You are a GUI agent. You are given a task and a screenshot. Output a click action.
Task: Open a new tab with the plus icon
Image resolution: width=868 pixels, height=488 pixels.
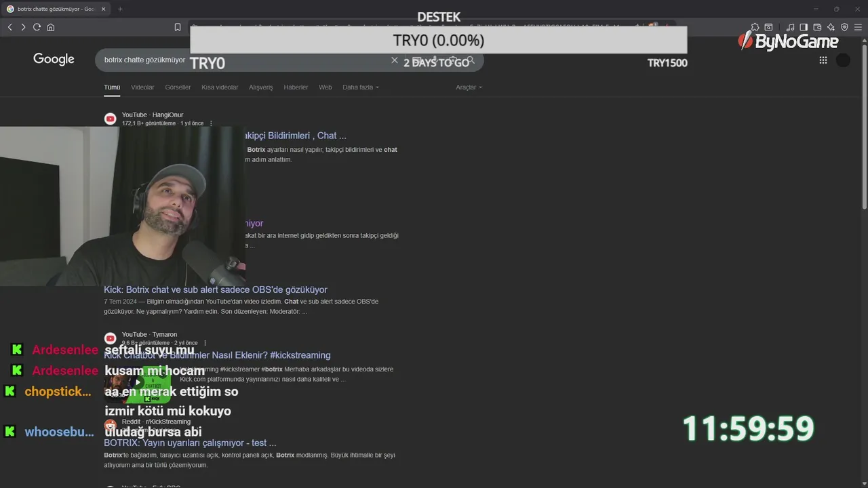(x=120, y=9)
